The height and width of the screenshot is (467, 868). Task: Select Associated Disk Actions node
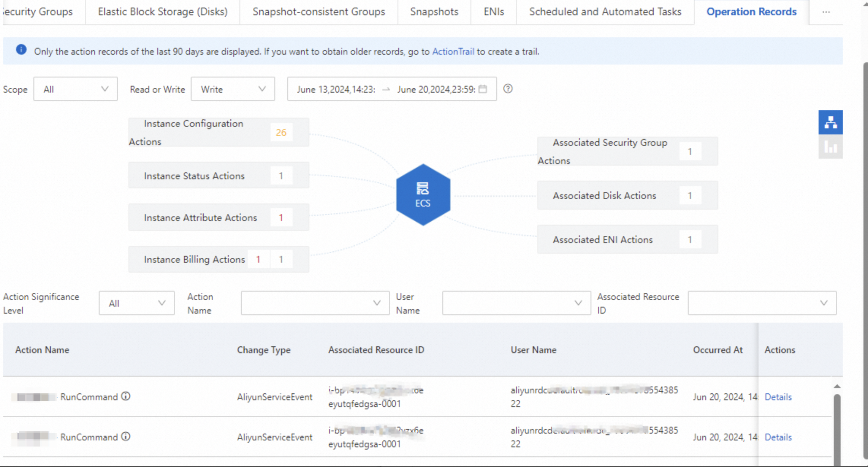[x=627, y=195]
